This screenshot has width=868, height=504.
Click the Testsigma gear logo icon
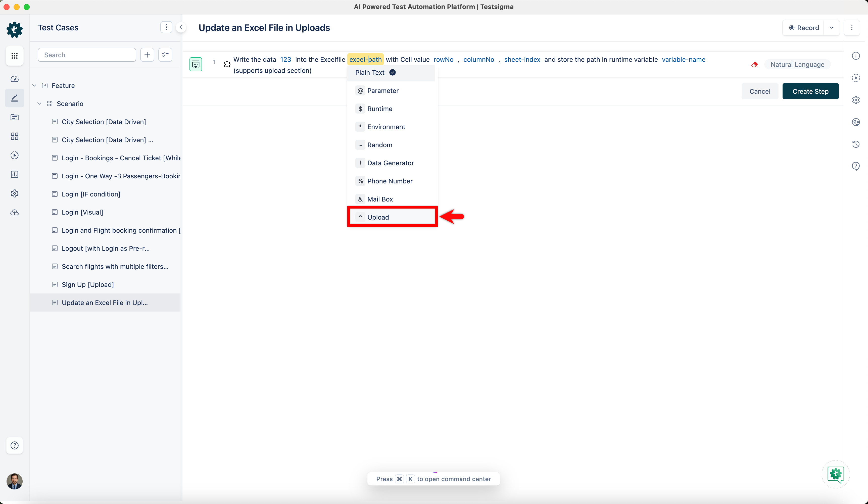coord(15,30)
